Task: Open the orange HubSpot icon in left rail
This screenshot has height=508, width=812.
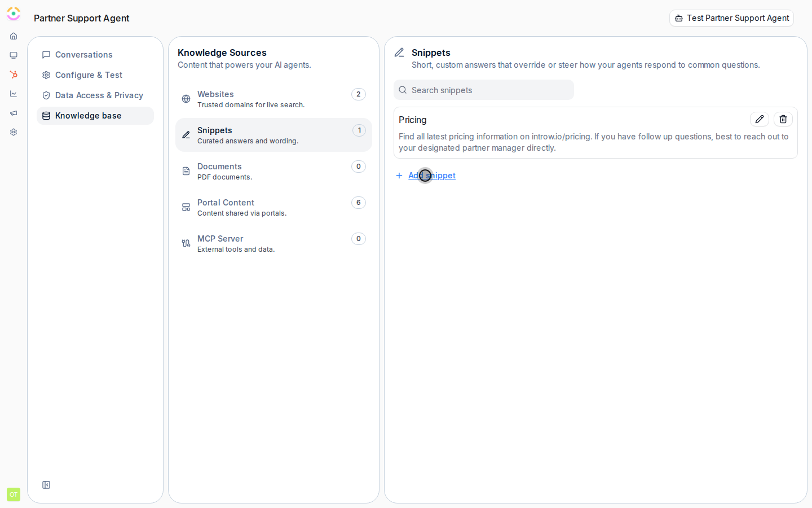Action: [x=14, y=75]
